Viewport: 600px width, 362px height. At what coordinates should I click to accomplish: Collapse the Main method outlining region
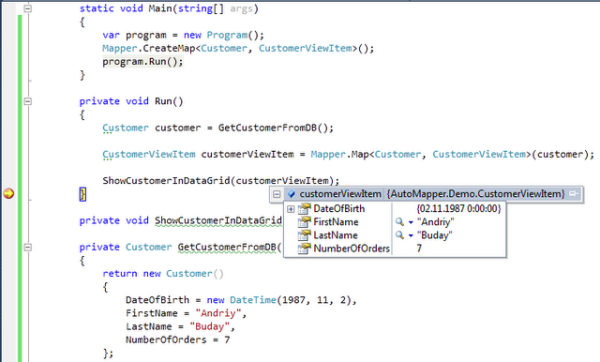[28, 8]
